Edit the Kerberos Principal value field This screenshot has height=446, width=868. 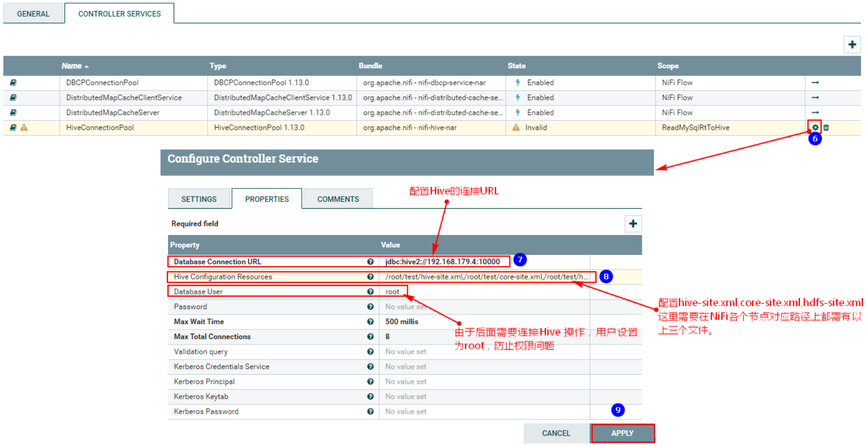(484, 381)
